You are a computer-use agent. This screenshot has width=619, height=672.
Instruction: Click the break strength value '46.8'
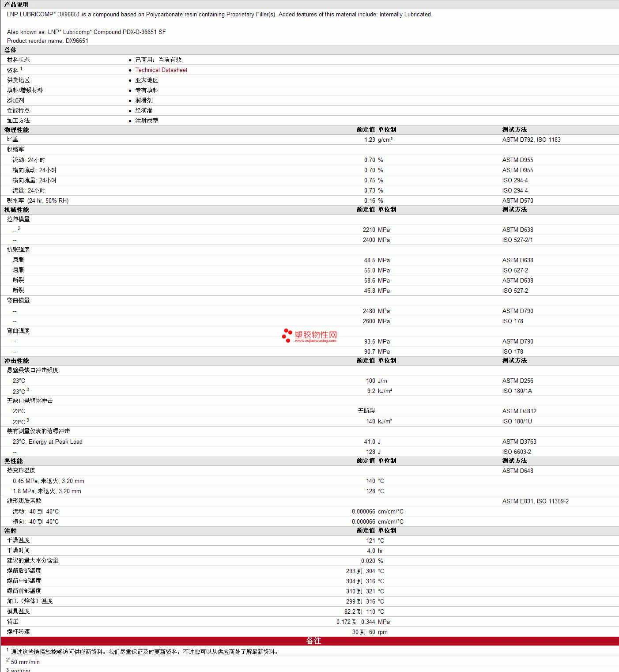[x=370, y=291]
